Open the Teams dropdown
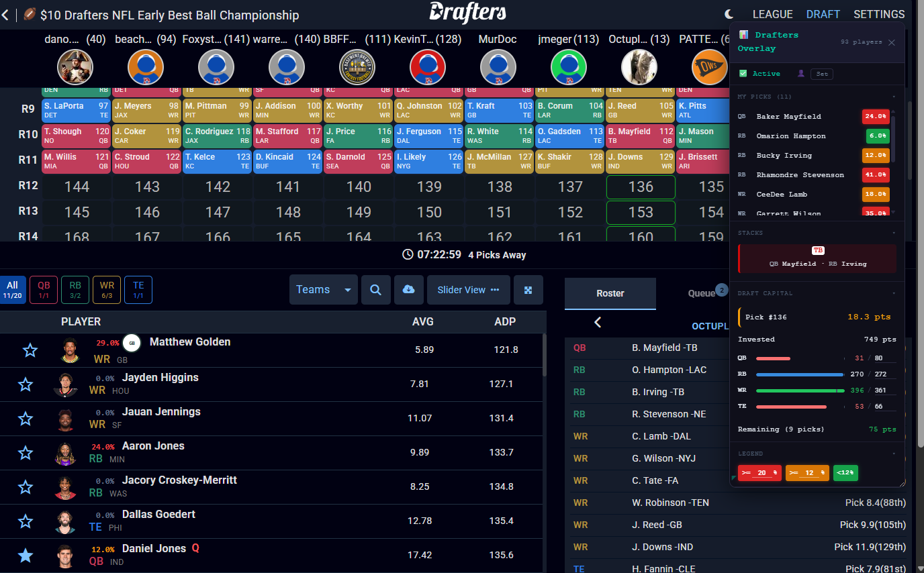This screenshot has height=573, width=924. click(x=323, y=290)
